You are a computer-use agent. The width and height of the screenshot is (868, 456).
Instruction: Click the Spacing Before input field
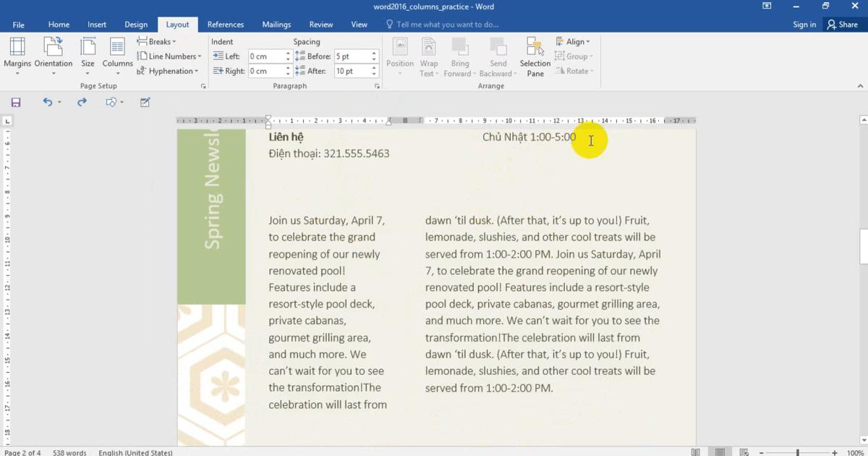pos(352,56)
